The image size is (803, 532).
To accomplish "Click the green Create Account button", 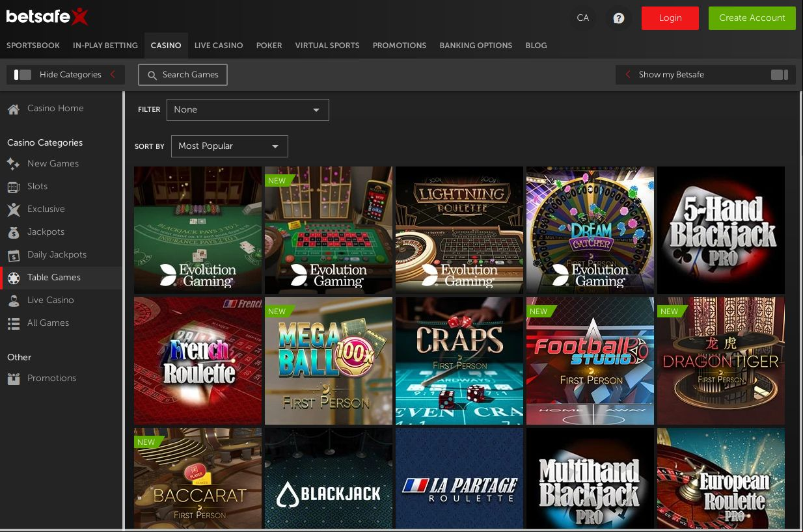I will click(752, 18).
